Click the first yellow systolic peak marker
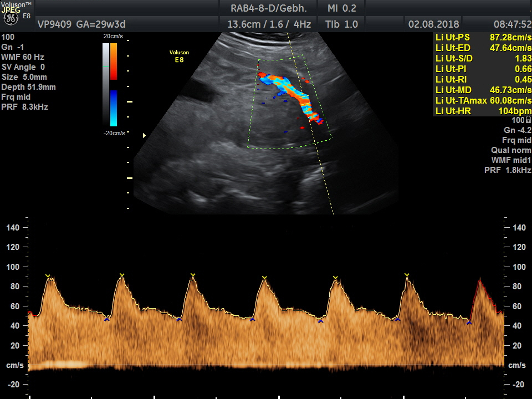The width and height of the screenshot is (532, 399). pyautogui.click(x=48, y=275)
